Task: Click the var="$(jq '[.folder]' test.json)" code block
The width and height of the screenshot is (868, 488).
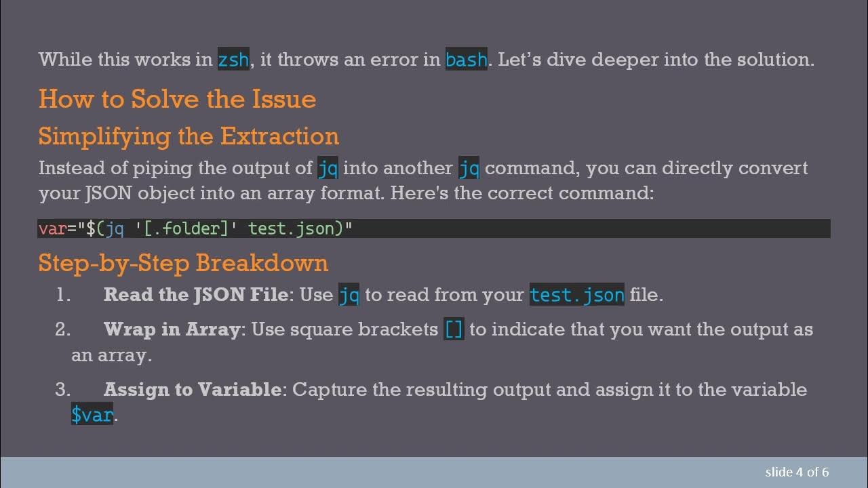Action: (195, 228)
